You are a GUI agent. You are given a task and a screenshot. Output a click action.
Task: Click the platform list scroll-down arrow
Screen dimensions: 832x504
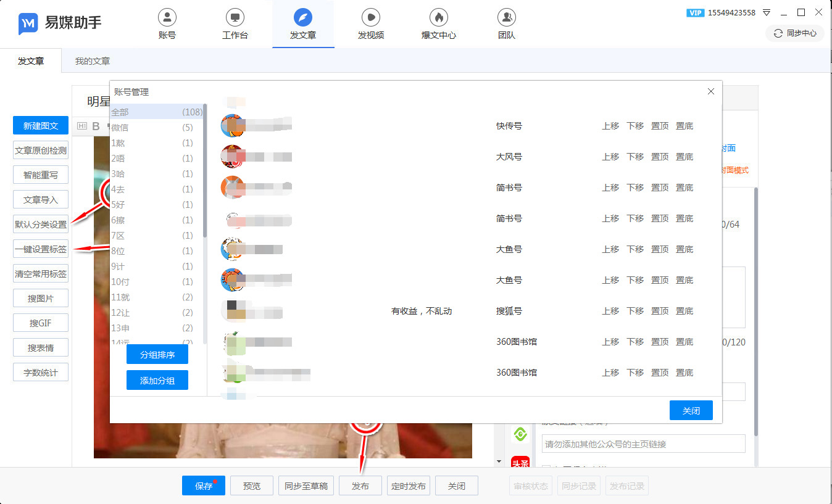pyautogui.click(x=499, y=461)
